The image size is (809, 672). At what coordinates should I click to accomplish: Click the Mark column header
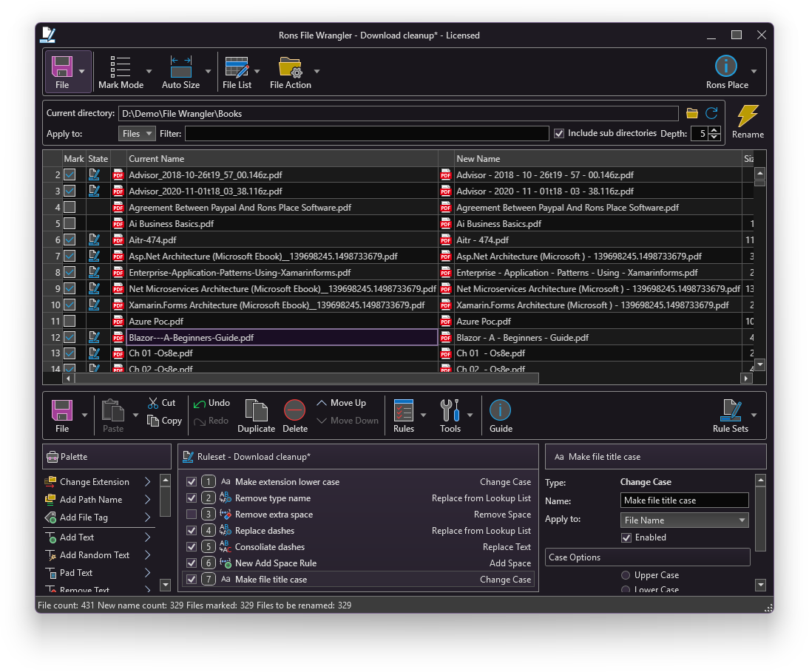[74, 159]
